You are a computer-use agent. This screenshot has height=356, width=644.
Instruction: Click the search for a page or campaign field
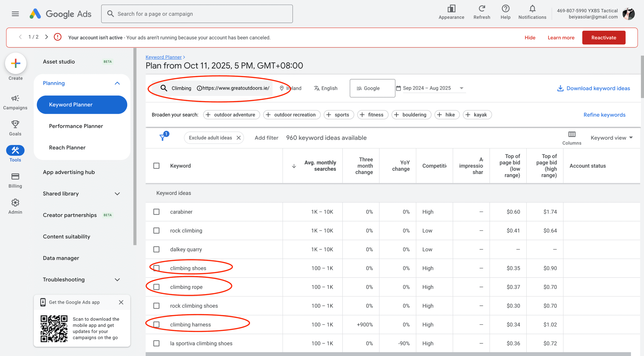coord(197,14)
